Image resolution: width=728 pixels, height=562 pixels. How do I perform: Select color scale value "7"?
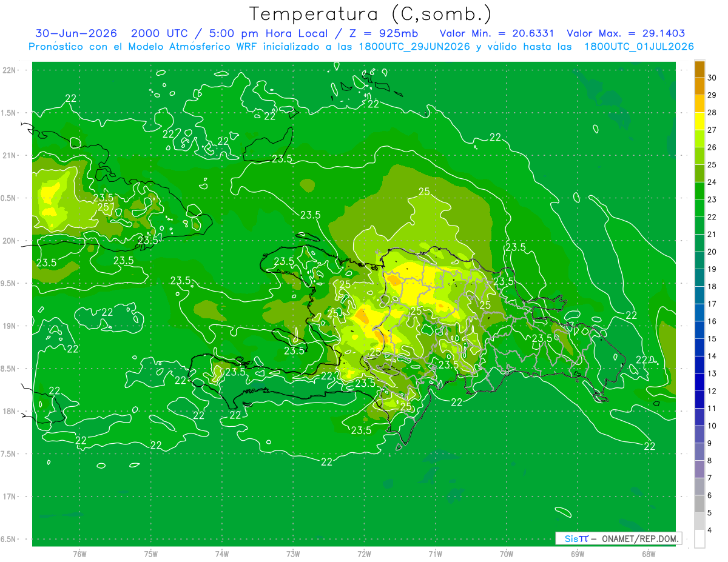(x=710, y=478)
